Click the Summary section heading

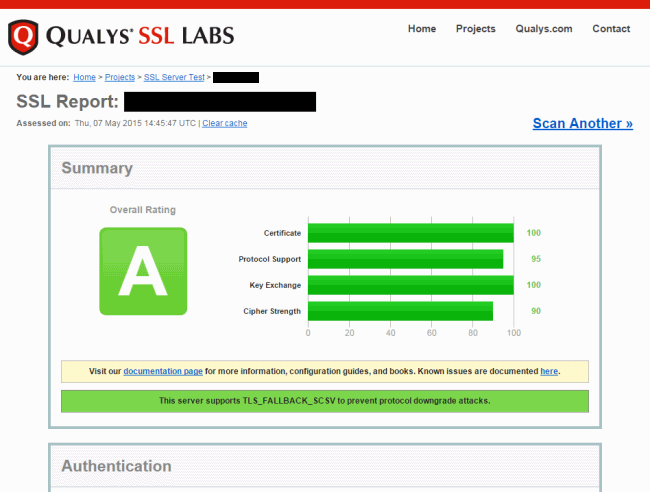(97, 168)
